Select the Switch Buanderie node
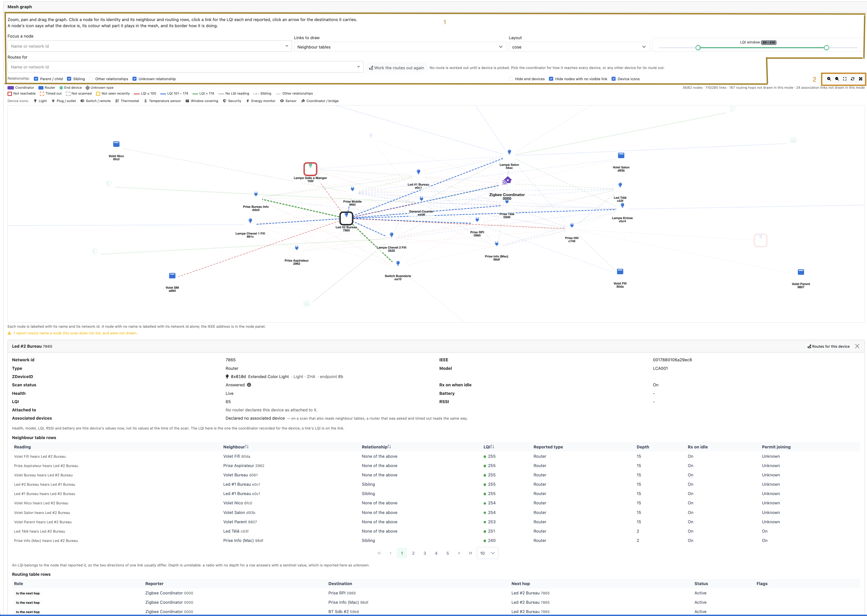The image size is (867, 616). [x=398, y=263]
